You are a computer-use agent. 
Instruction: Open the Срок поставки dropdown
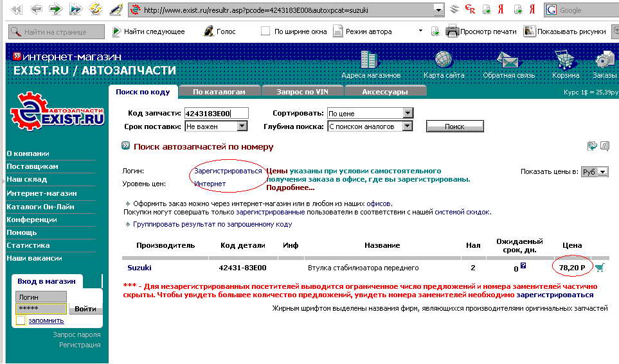tap(242, 126)
